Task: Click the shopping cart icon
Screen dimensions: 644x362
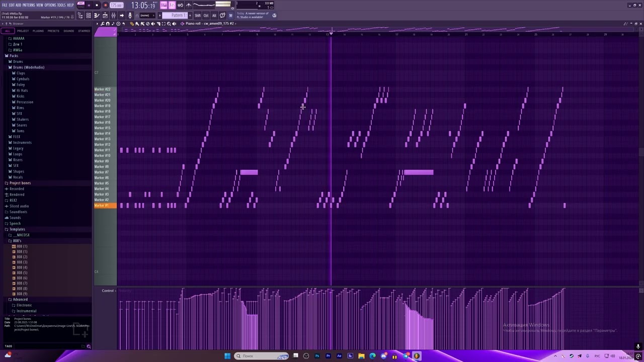Action: [x=230, y=16]
